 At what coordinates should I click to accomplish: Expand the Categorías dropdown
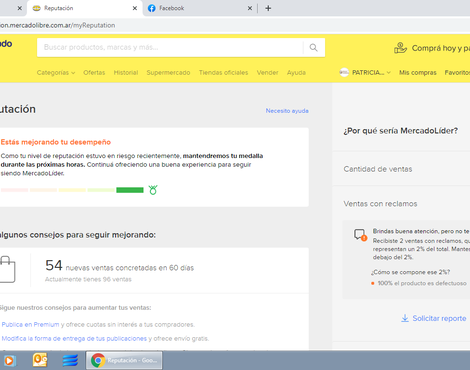[x=56, y=72]
